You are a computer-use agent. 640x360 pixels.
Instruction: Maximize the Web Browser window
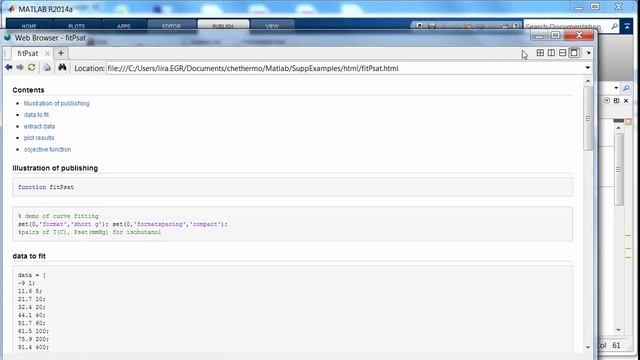pyautogui.click(x=555, y=36)
